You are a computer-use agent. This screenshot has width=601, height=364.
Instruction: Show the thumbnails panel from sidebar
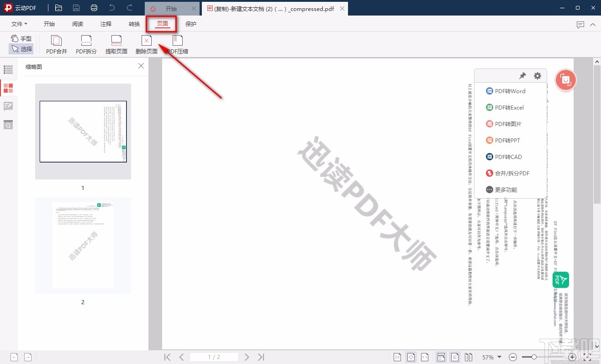point(8,88)
